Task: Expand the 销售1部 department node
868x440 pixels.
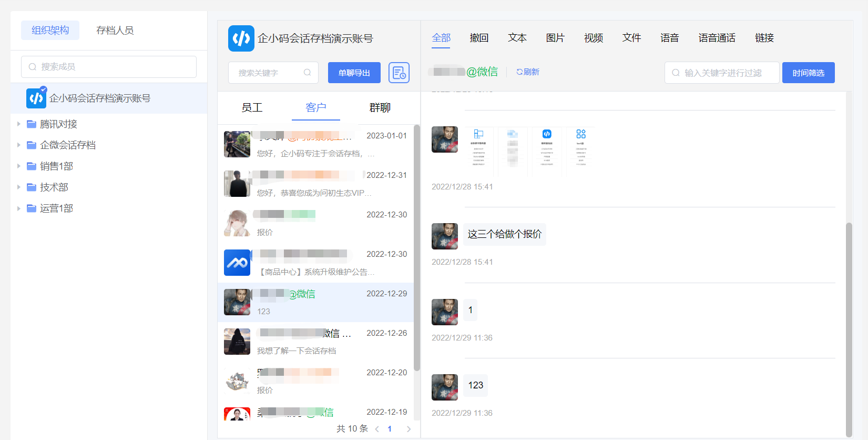Action: click(x=19, y=166)
